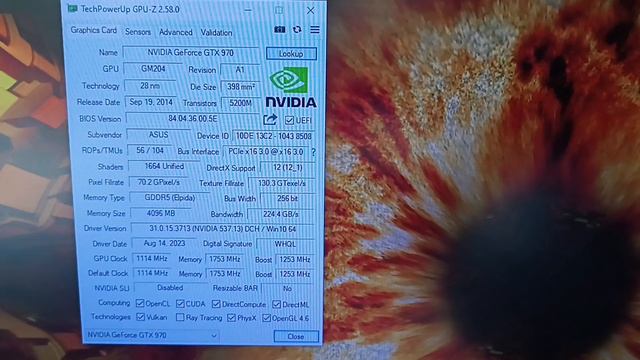Screen dimensions: 640x360
Task: Click the GPU field GM204
Action: pos(153,69)
